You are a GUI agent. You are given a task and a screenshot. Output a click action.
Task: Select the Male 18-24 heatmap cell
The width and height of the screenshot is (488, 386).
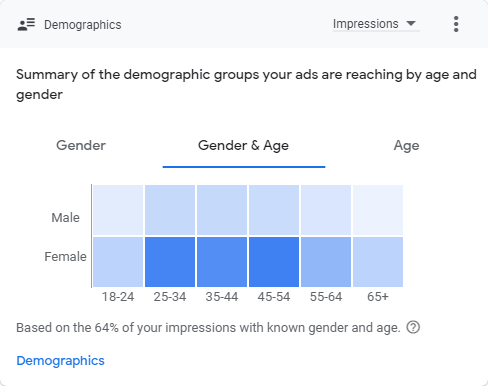click(118, 210)
